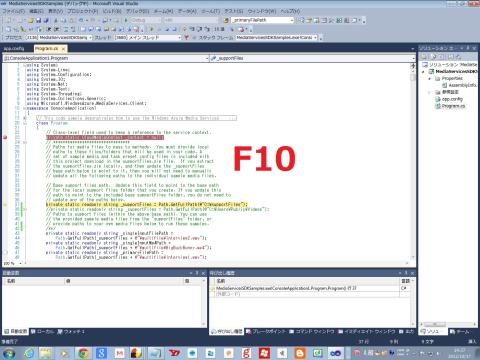Open the ツール(T) menu

211,11
